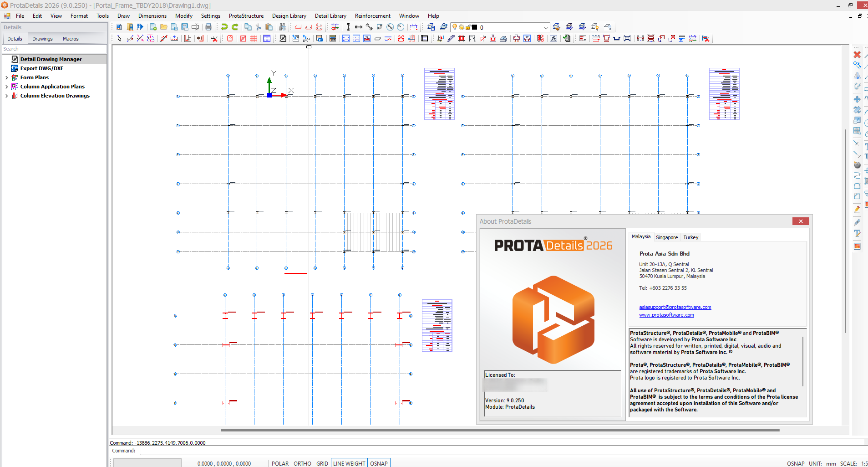Select the pointer selection tool

(x=119, y=38)
